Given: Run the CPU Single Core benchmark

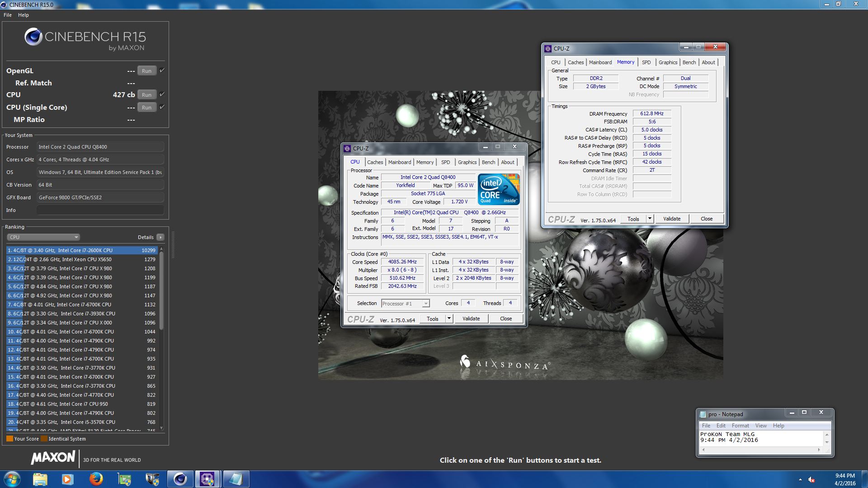Looking at the screenshot, I should 147,107.
